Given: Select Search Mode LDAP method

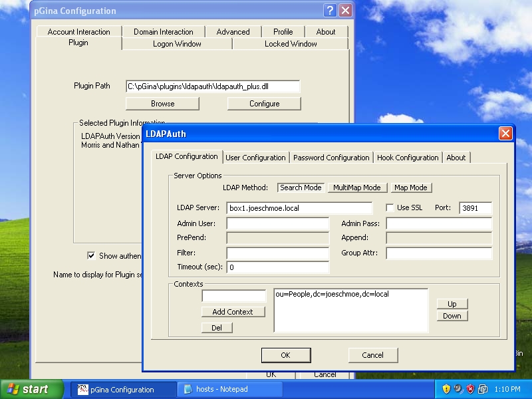Looking at the screenshot, I should point(301,188).
